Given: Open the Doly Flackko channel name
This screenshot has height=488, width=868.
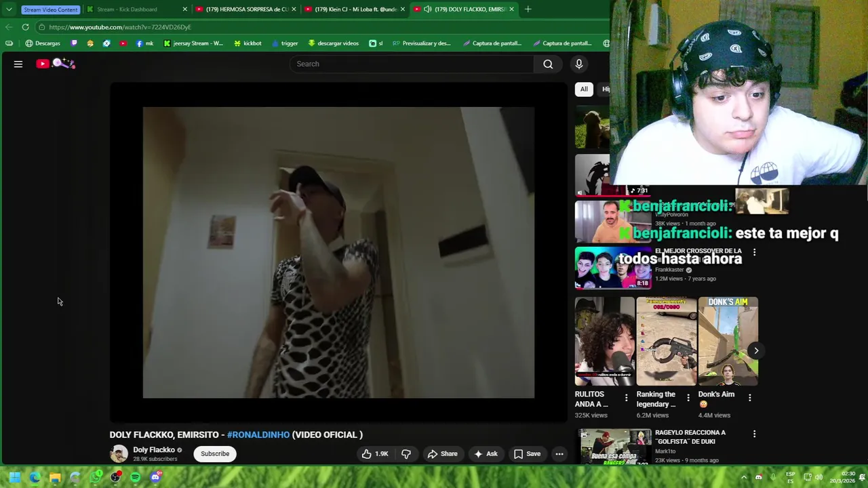Looking at the screenshot, I should [154, 450].
